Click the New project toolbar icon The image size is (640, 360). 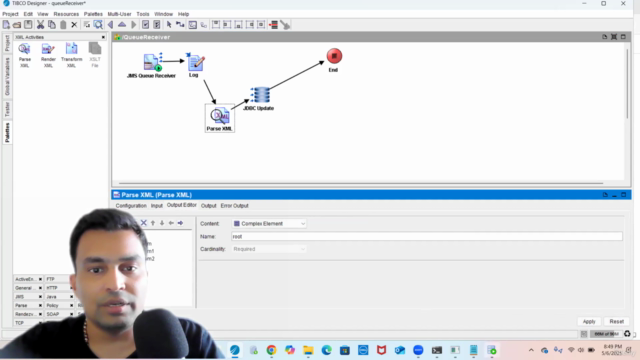[x=6, y=25]
